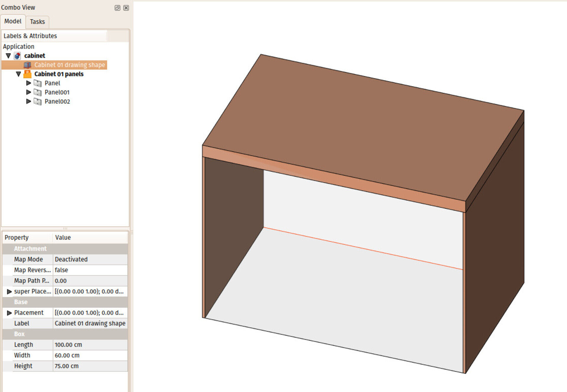Float the Combo View panel
This screenshot has width=567, height=392.
point(117,8)
